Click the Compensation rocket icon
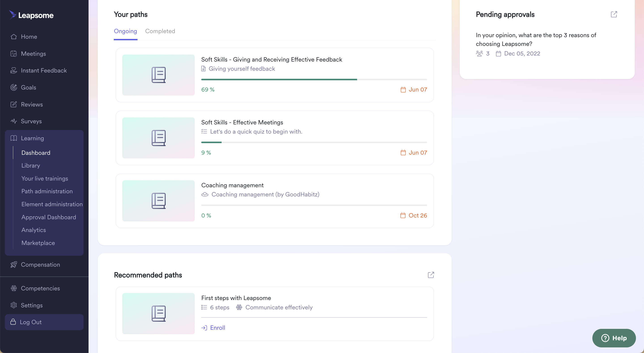644x353 pixels. tap(14, 264)
